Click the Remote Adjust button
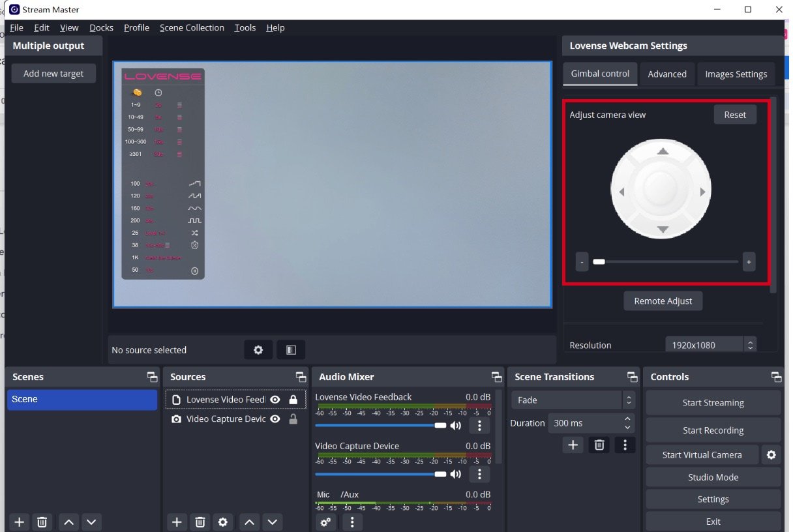Viewport: 793px width, 532px height. pos(663,301)
